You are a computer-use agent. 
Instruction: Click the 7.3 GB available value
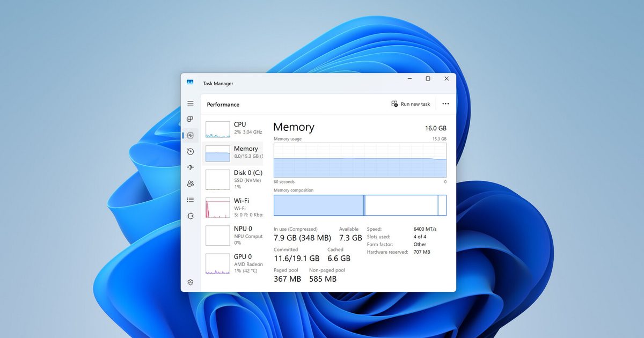click(350, 238)
